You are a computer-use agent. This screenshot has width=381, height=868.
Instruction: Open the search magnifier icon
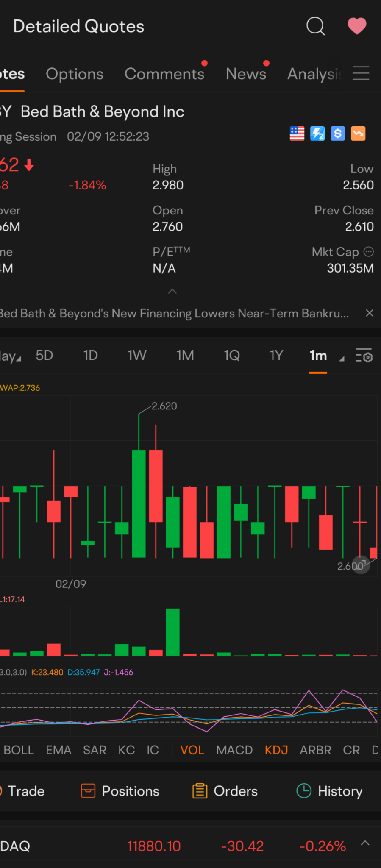315,26
